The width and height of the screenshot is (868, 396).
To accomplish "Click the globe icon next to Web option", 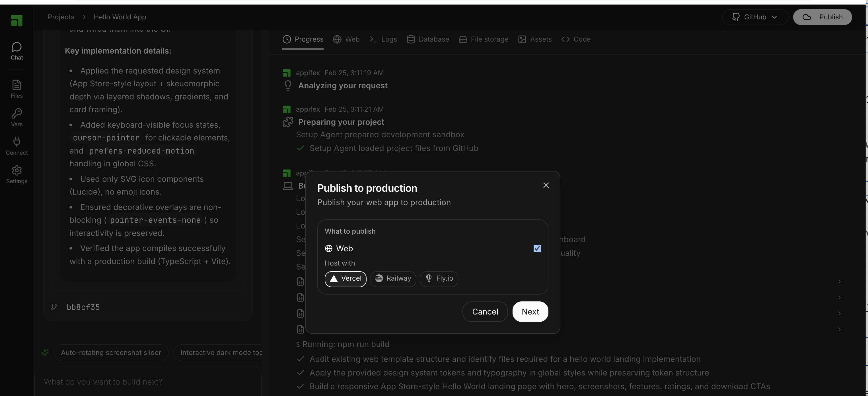I will 328,248.
